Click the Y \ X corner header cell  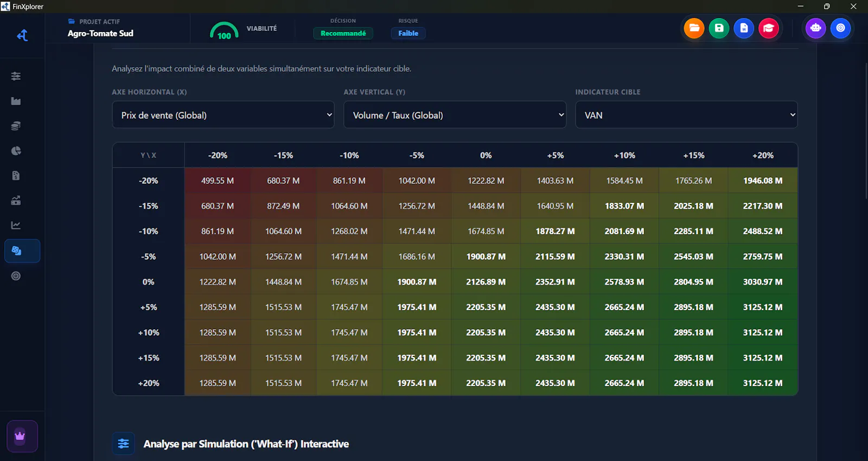(x=148, y=155)
